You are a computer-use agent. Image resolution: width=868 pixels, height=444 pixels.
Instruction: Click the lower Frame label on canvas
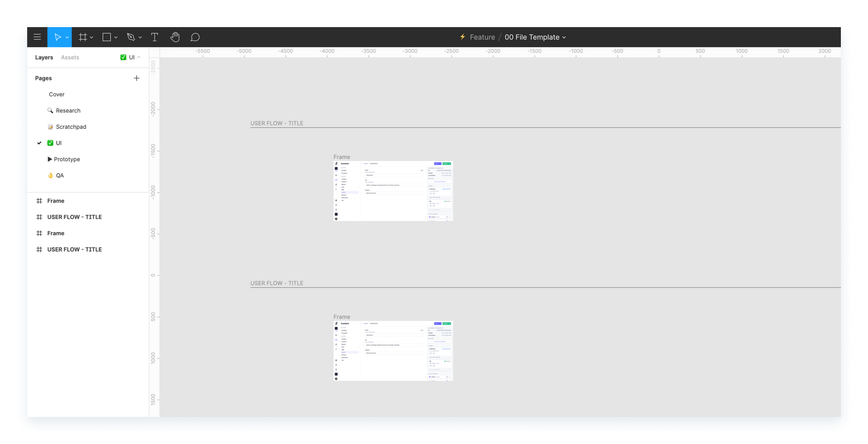(342, 317)
